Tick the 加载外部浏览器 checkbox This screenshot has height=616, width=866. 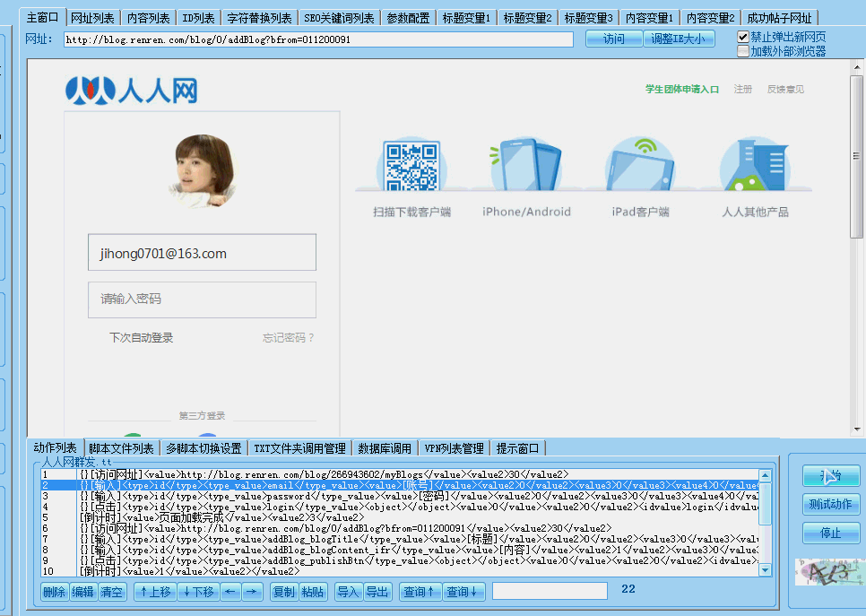[743, 51]
